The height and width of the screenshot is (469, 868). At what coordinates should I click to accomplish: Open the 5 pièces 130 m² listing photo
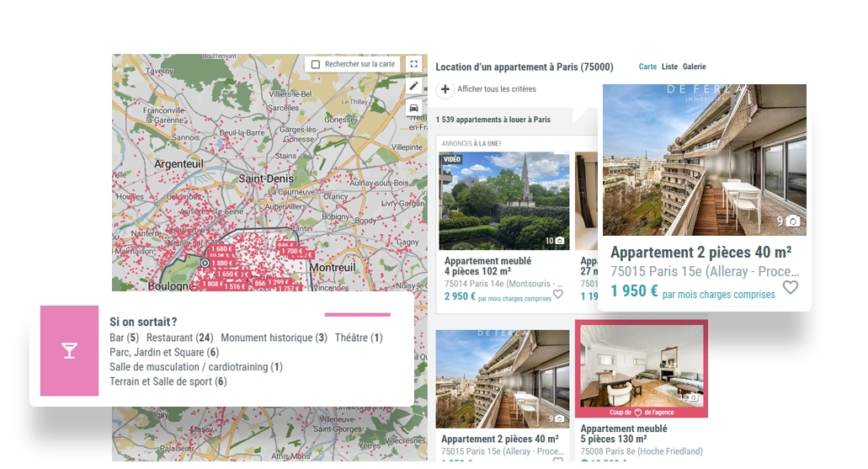tap(642, 368)
